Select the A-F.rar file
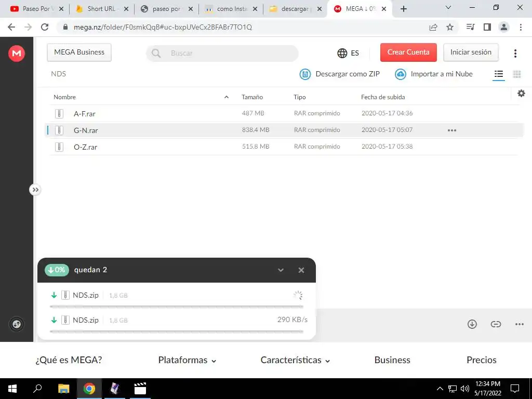Viewport: 532px width, 399px height. pyautogui.click(x=284, y=113)
